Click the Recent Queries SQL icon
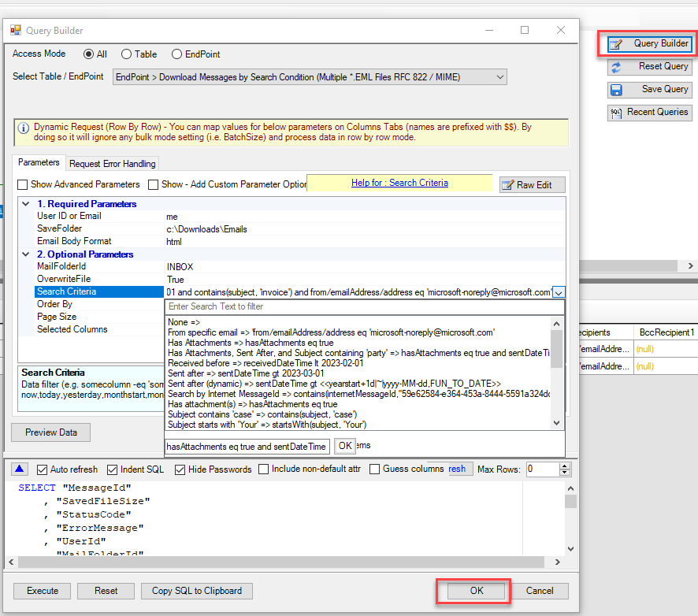 point(616,113)
